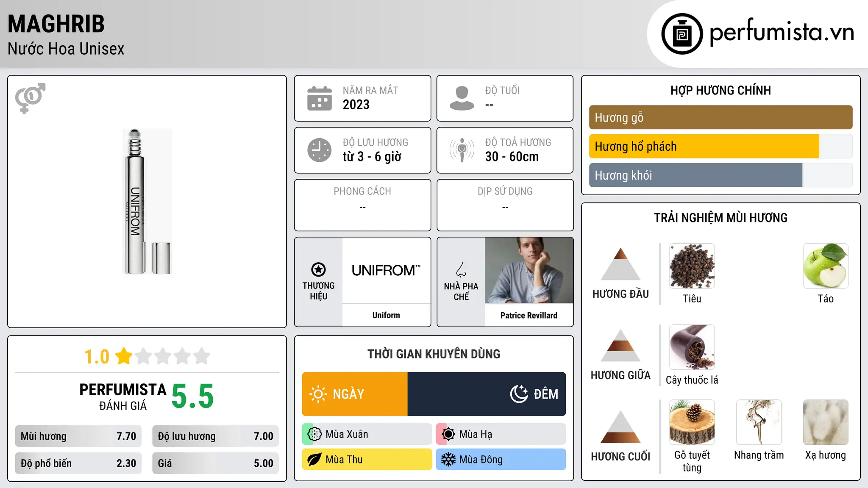Viewport: 868px width, 488px height.
Task: Click the snowflake icon for Mùa Đông
Action: coord(448,460)
